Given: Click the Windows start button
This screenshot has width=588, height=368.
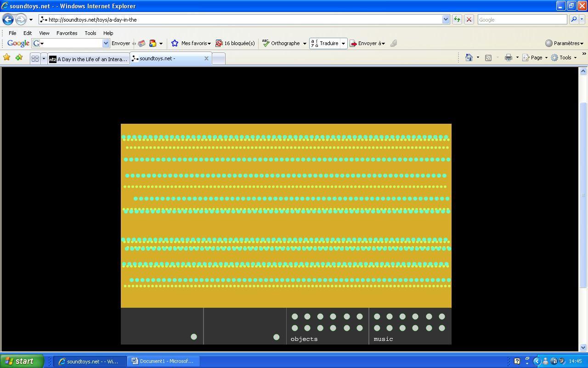Looking at the screenshot, I should click(22, 361).
